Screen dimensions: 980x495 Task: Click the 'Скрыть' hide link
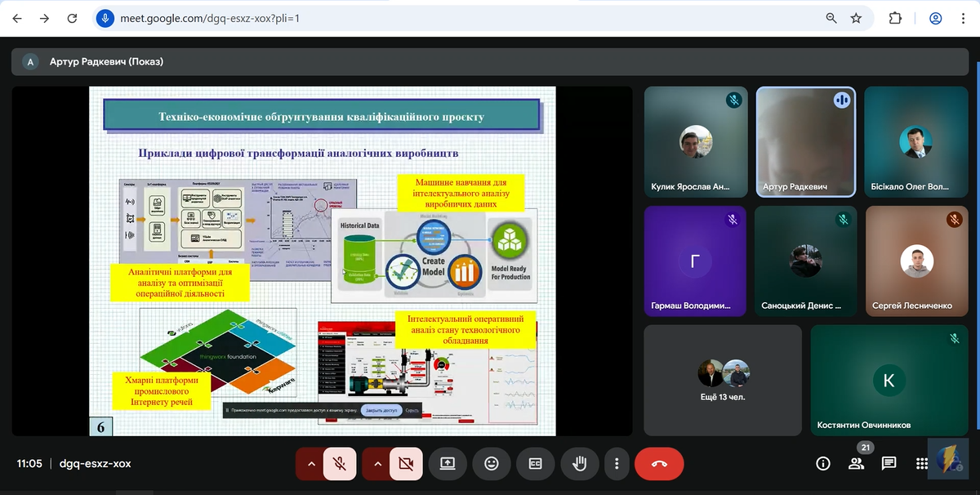(x=412, y=410)
